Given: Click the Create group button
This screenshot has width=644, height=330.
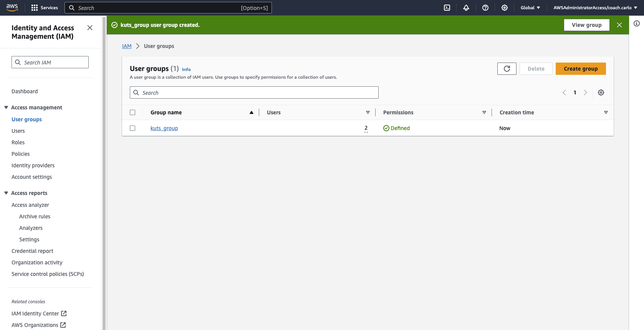Looking at the screenshot, I should (x=580, y=69).
